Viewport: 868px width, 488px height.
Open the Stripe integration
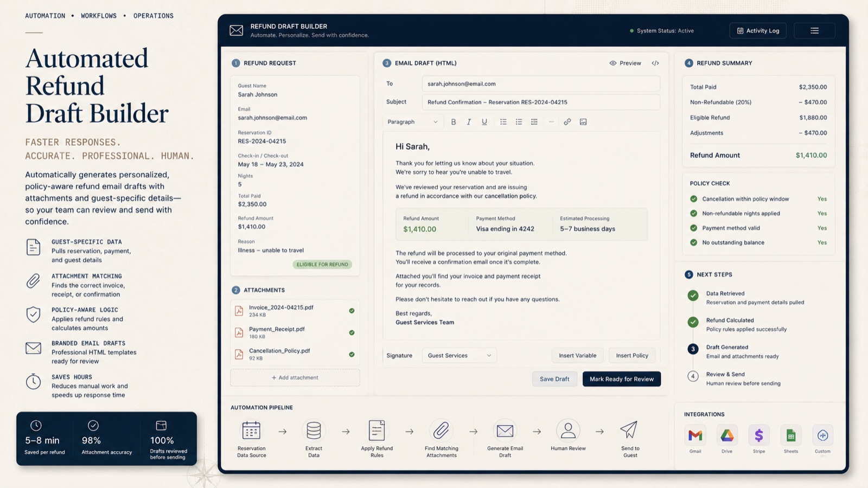pyautogui.click(x=759, y=435)
